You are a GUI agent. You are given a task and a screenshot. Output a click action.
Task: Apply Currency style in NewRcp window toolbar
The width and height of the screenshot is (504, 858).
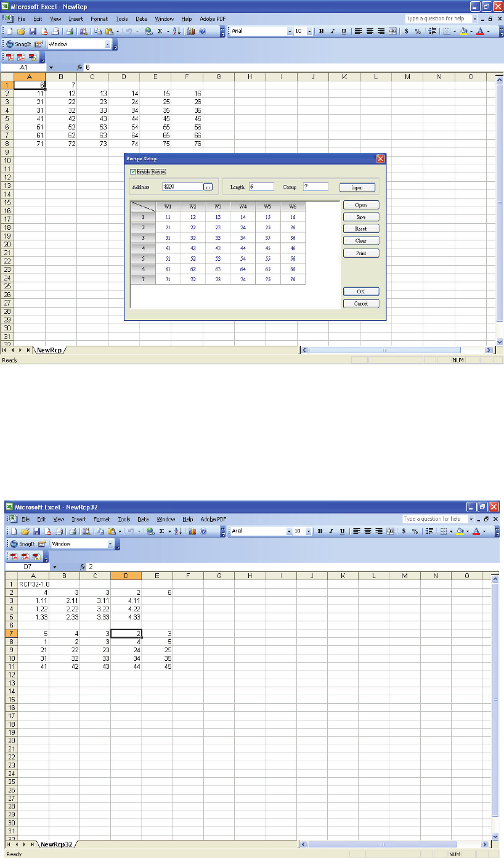point(406,31)
